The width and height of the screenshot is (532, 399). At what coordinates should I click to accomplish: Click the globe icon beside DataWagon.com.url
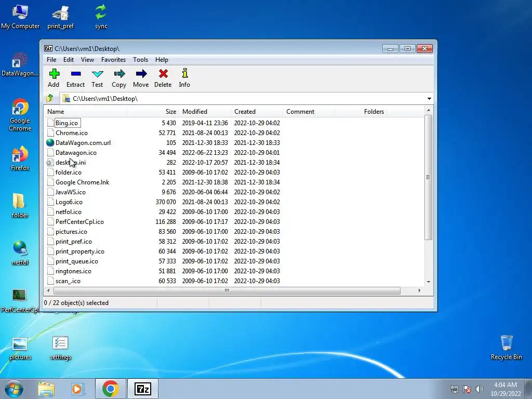tap(50, 143)
